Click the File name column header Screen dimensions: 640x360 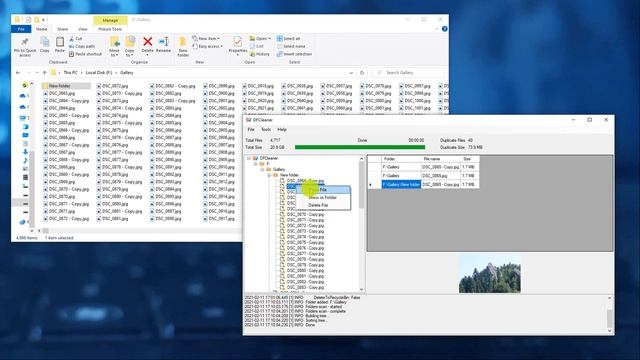(441, 159)
